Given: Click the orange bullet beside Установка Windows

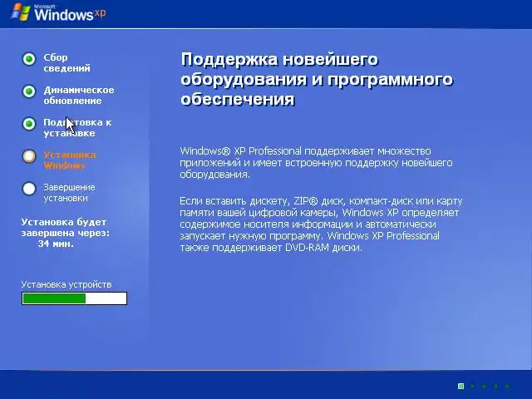Looking at the screenshot, I should [29, 156].
